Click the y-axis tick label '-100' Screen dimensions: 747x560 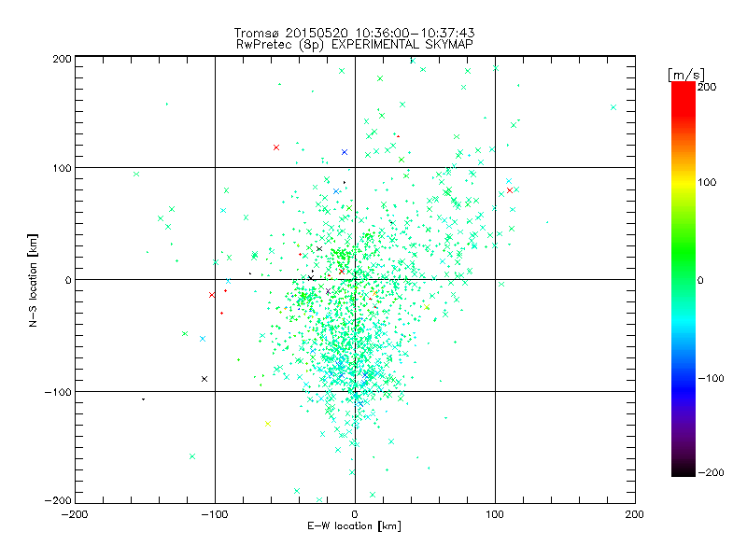(58, 392)
